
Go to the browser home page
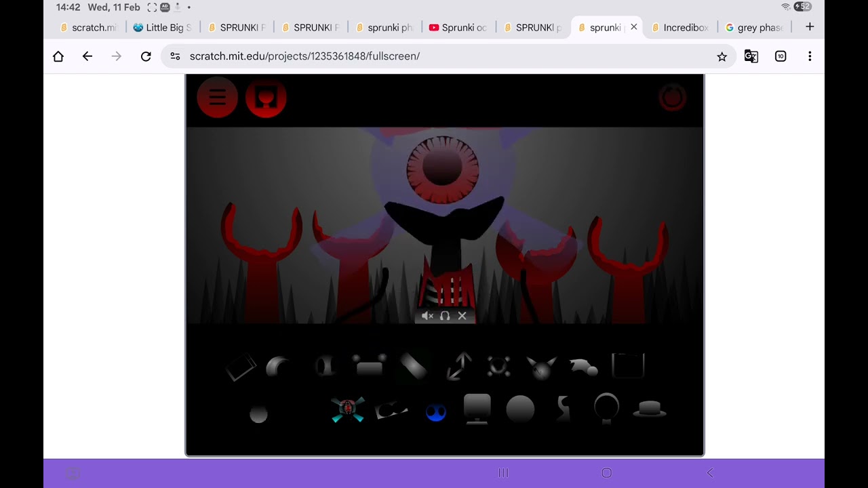[58, 56]
